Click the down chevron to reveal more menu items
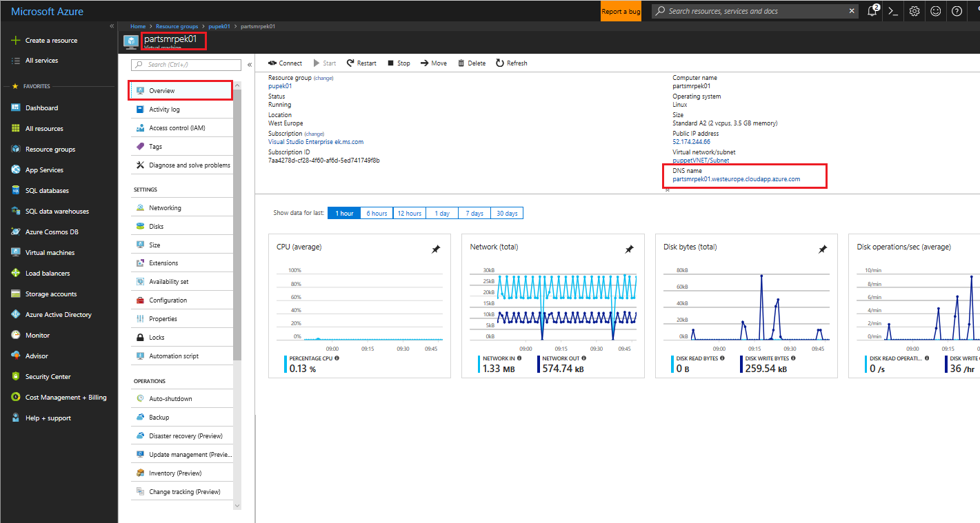 pyautogui.click(x=237, y=505)
